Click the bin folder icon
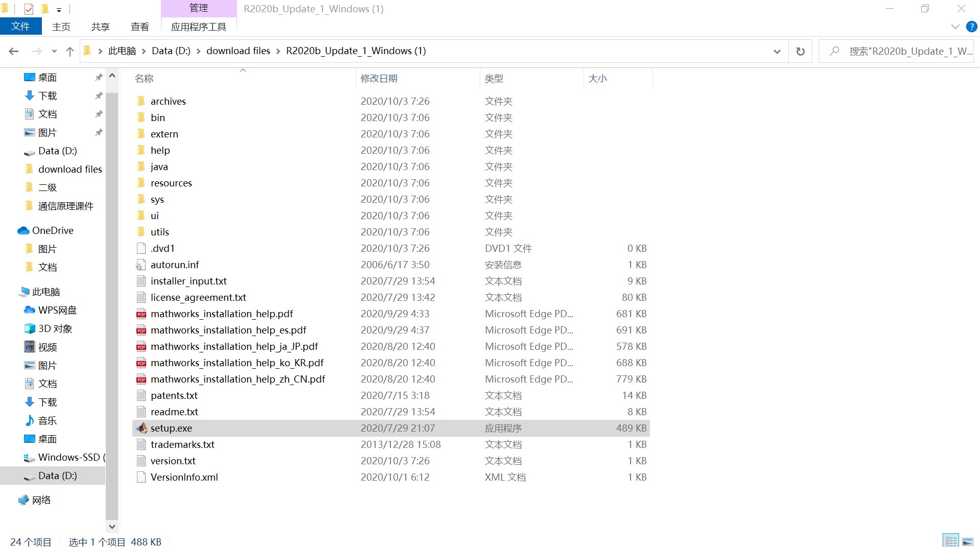This screenshot has width=980, height=547. 142,117
